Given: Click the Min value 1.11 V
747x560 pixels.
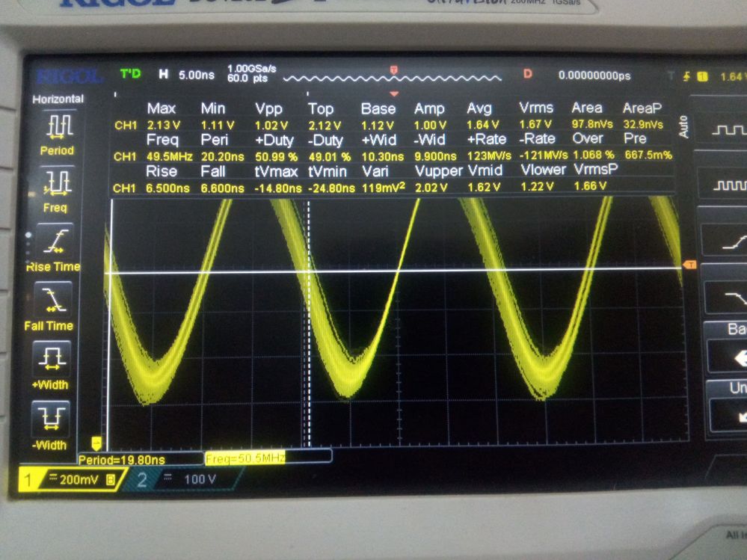Looking at the screenshot, I should pos(218,126).
